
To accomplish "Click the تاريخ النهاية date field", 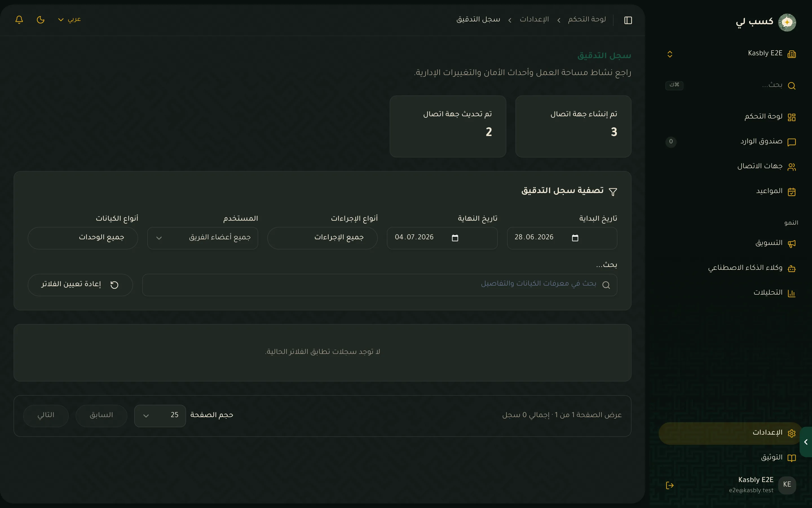I will click(442, 238).
